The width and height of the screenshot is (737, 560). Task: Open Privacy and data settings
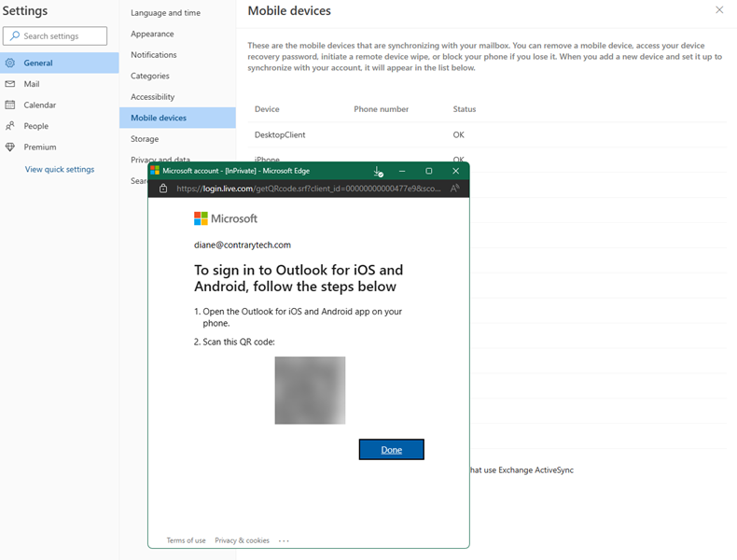coord(160,159)
